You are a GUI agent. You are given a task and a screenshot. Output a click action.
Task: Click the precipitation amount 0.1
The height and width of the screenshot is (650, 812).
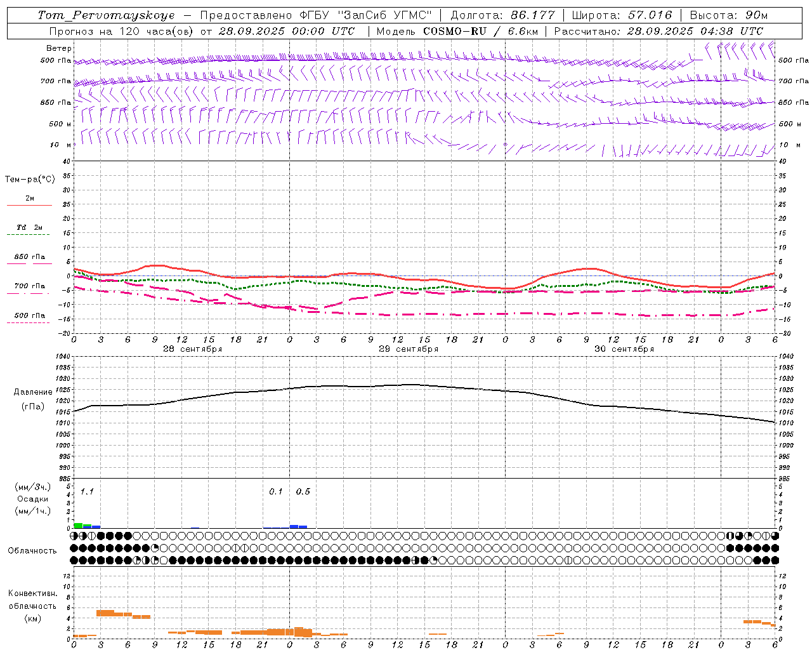276,491
